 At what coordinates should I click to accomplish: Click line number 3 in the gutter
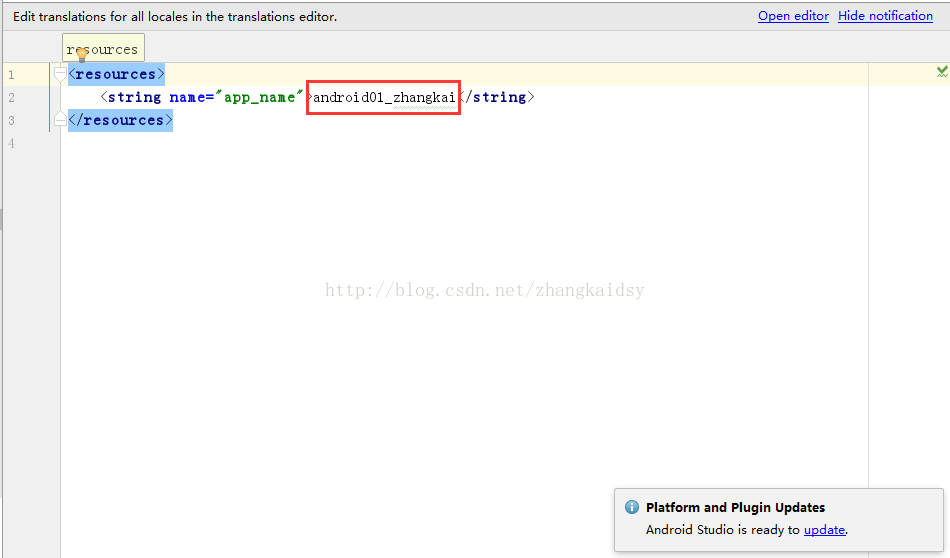tap(12, 121)
